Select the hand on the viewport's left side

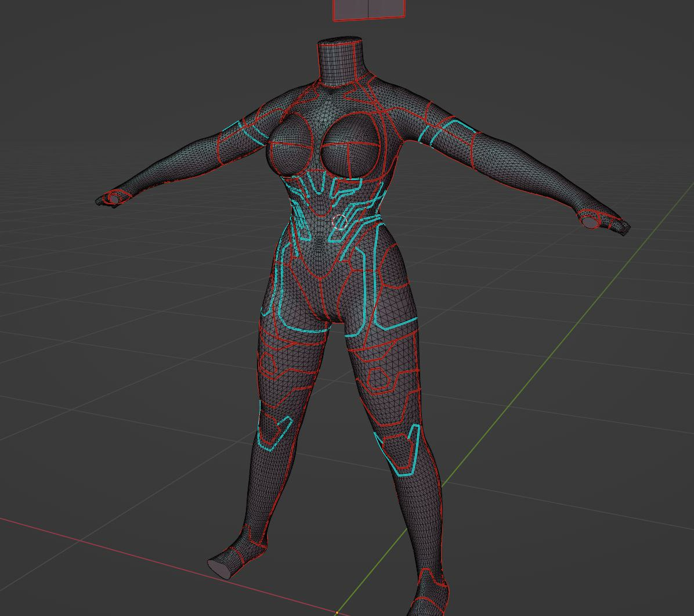[110, 199]
